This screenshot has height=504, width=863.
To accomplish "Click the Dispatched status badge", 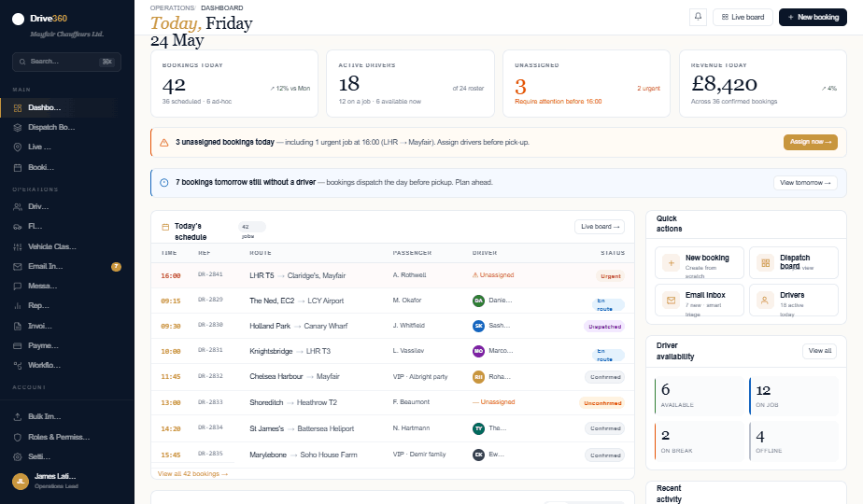I will 603,327.
